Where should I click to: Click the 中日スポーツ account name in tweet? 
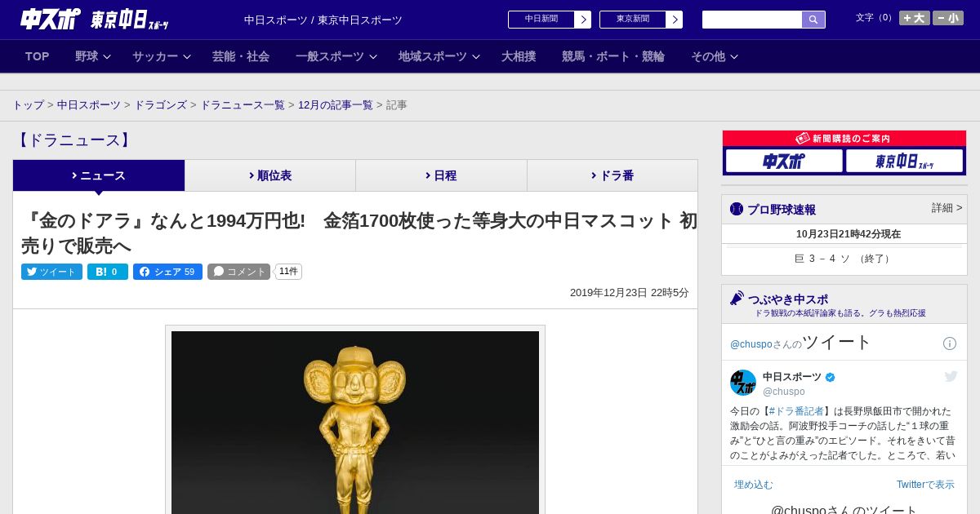(792, 377)
